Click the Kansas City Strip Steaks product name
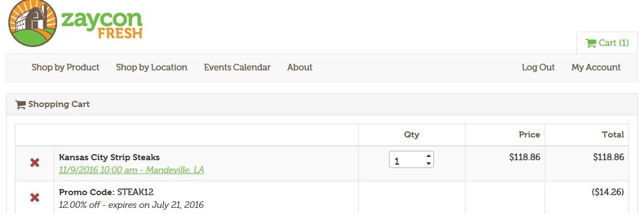The image size is (644, 214). click(x=109, y=157)
